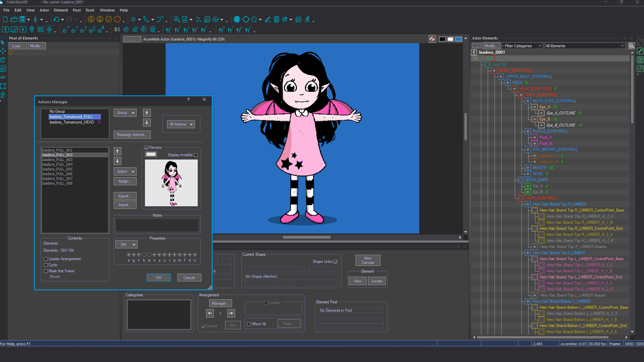Click the Reassign Actions button
Viewport: 644px width, 362px height.
pyautogui.click(x=132, y=135)
